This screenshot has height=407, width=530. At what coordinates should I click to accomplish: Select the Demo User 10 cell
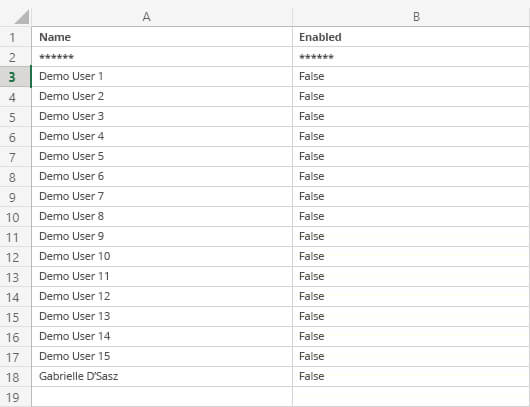click(x=162, y=256)
